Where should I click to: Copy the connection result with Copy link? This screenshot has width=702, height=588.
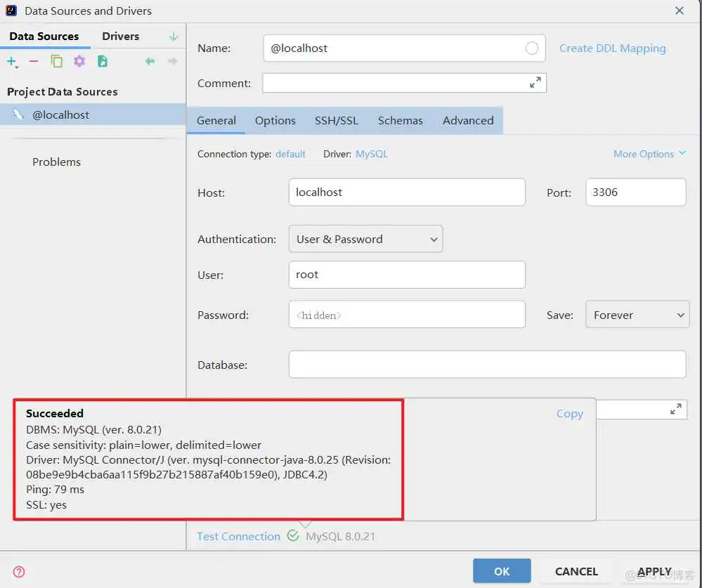pos(569,414)
